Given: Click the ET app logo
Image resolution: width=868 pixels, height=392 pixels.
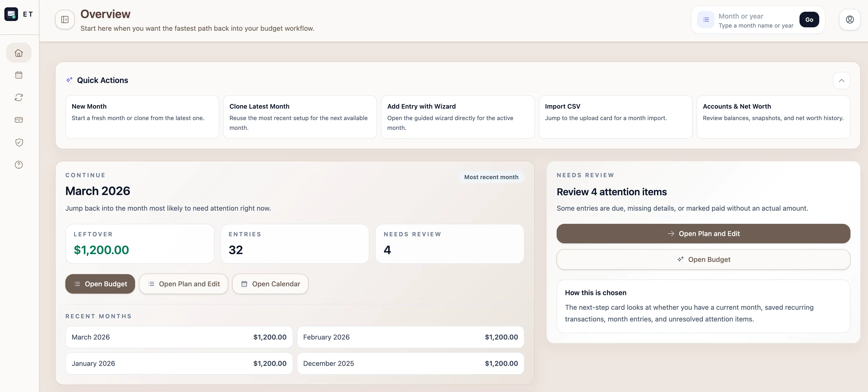Looking at the screenshot, I should point(11,14).
